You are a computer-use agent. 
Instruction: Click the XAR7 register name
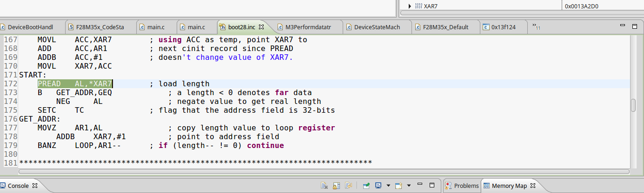point(432,6)
